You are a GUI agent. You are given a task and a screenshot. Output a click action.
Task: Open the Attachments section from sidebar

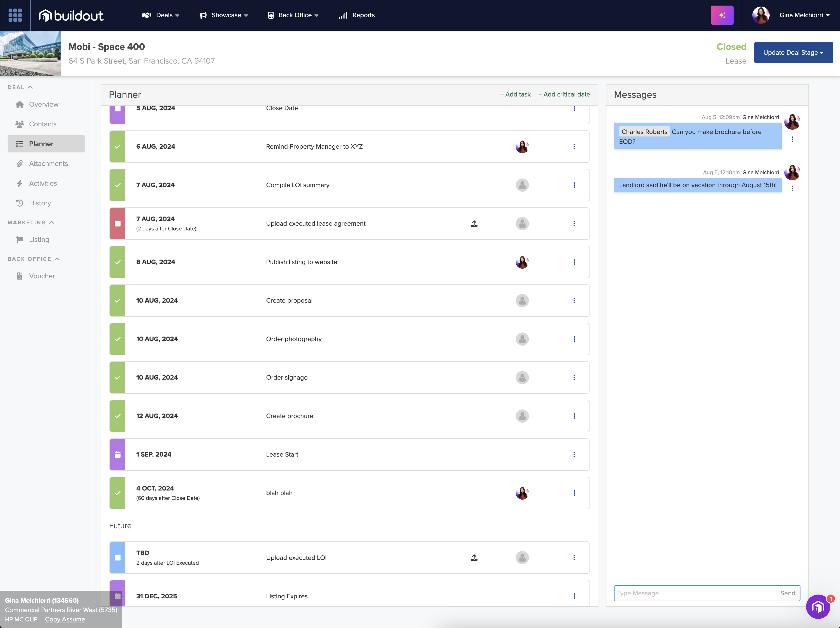pos(48,163)
